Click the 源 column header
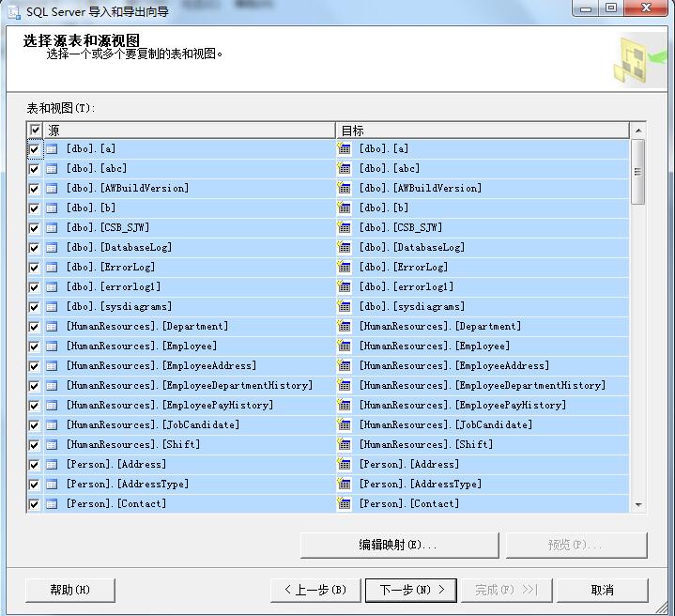The image size is (675, 616). (x=188, y=131)
